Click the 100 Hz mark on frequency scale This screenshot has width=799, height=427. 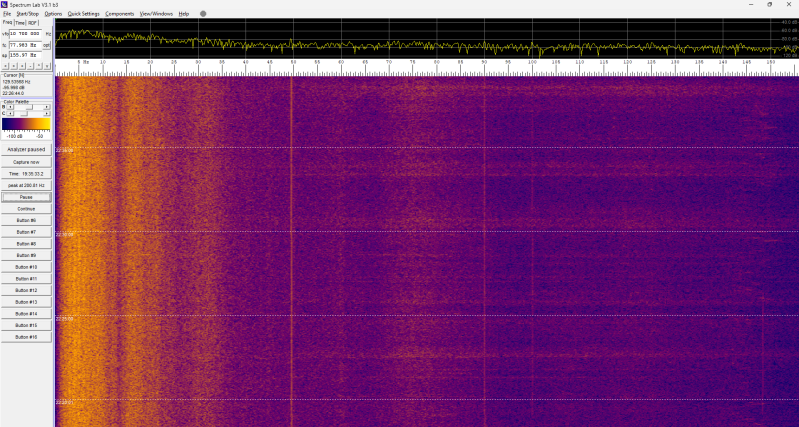tap(532, 62)
